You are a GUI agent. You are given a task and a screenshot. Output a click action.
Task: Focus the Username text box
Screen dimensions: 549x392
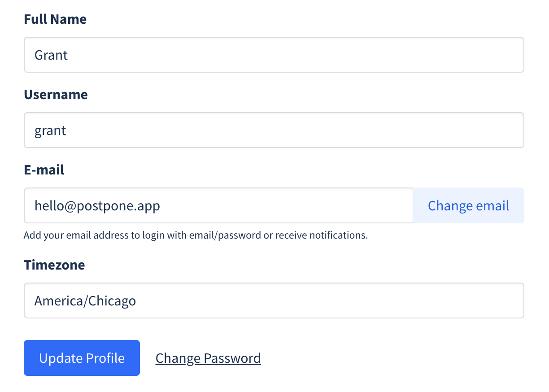(274, 130)
